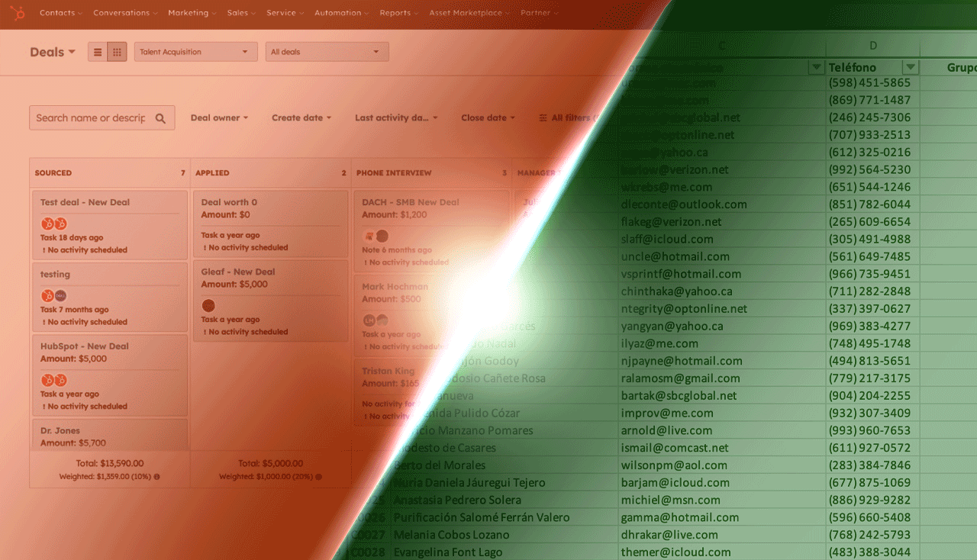Open the Mark Hochman deal card

pos(431,316)
